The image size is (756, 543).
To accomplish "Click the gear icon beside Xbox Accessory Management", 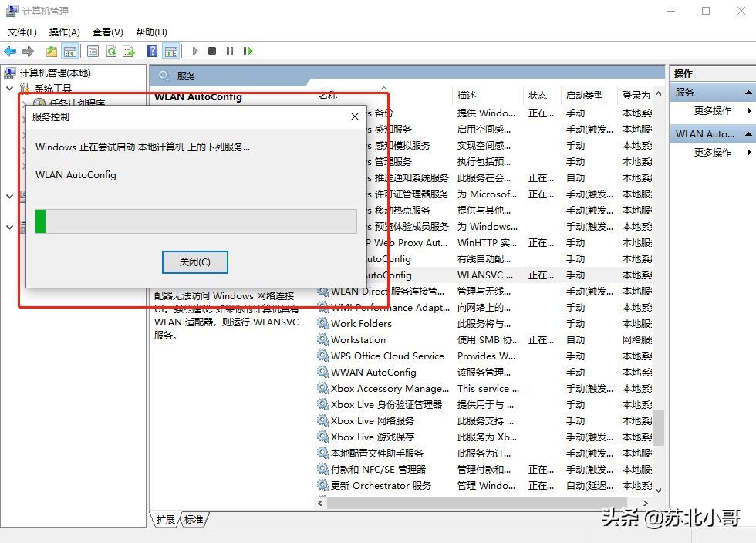I will (322, 388).
